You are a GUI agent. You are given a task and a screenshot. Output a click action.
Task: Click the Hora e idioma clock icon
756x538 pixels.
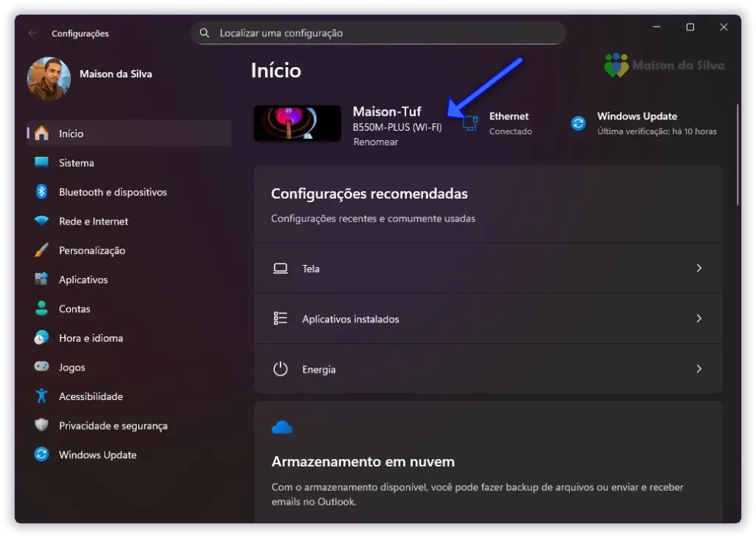pos(41,338)
